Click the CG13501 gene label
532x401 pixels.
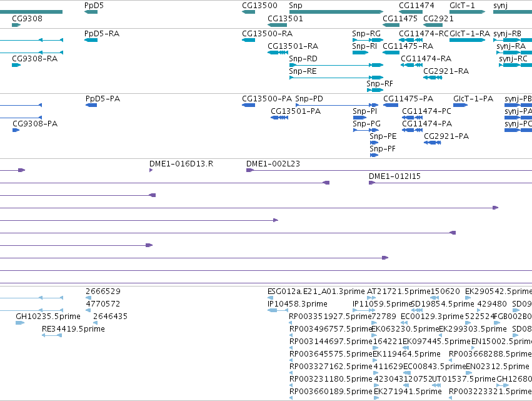285,18
